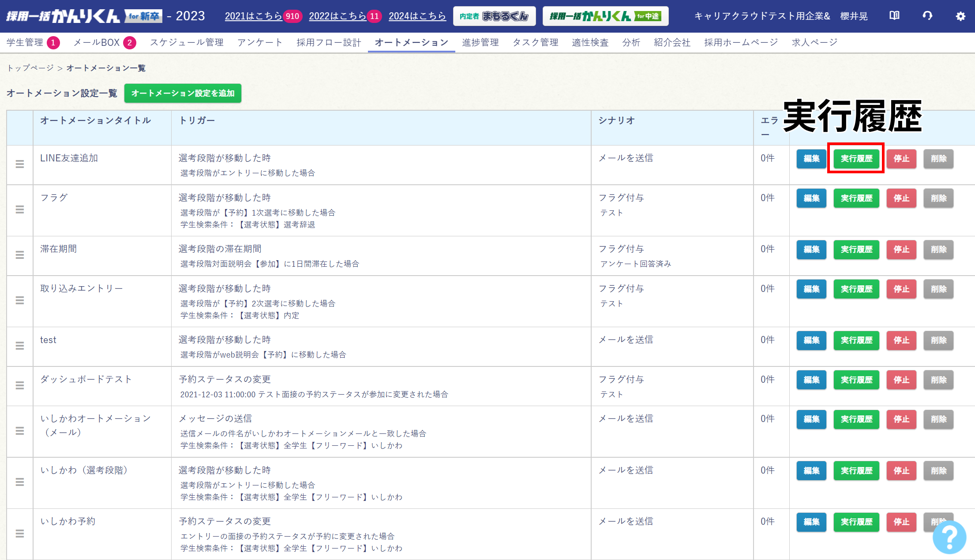Open 実行履歴 for LINE友達追加
Viewport: 975px width, 560px height.
[x=856, y=159]
